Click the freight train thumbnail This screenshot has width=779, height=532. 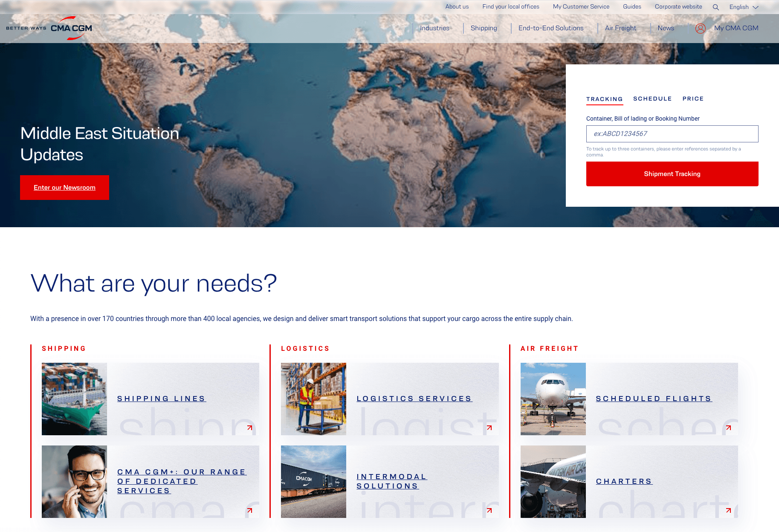coord(313,482)
